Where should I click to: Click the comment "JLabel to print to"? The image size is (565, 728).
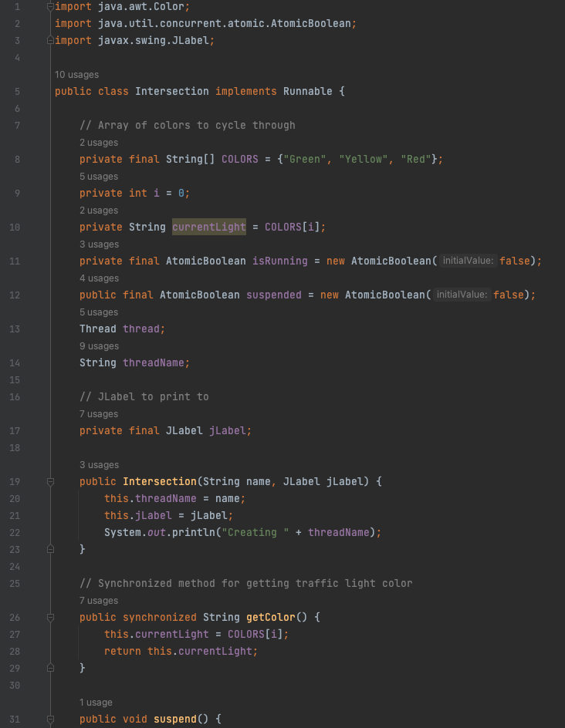pyautogui.click(x=144, y=396)
